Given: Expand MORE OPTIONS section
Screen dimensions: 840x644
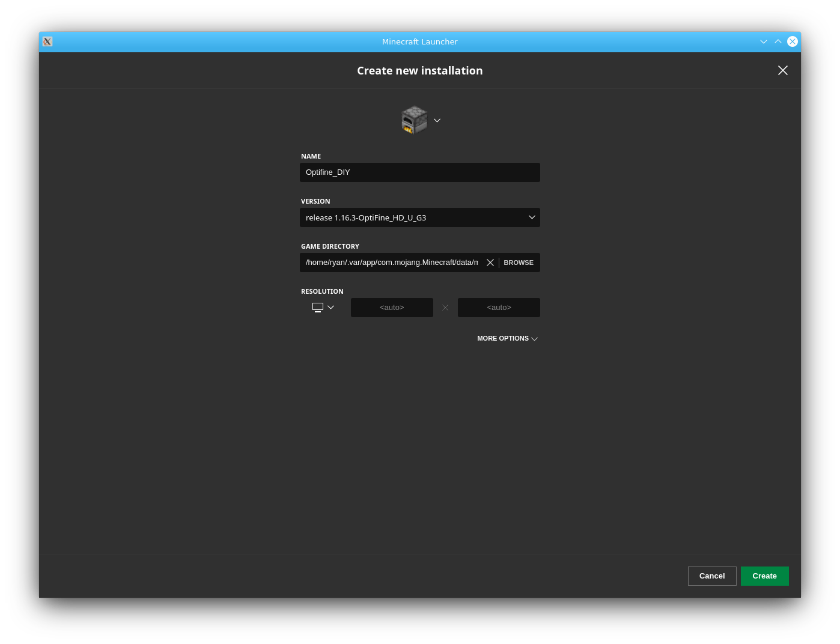Looking at the screenshot, I should coord(507,339).
